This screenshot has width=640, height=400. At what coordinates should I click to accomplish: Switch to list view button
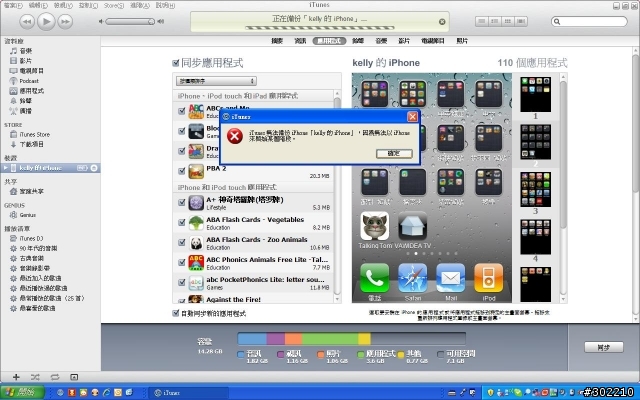click(x=482, y=21)
